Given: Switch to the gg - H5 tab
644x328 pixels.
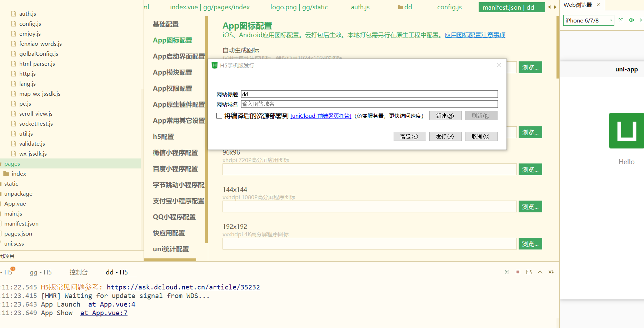Looking at the screenshot, I should pos(40,272).
